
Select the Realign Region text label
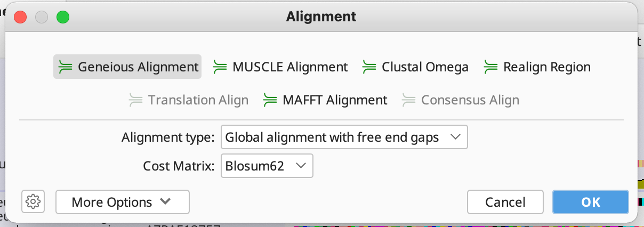[546, 67]
